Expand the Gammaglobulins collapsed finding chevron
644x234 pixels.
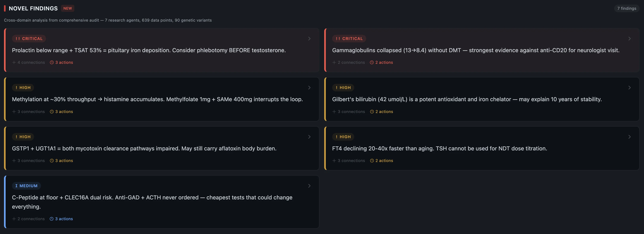coord(629,39)
